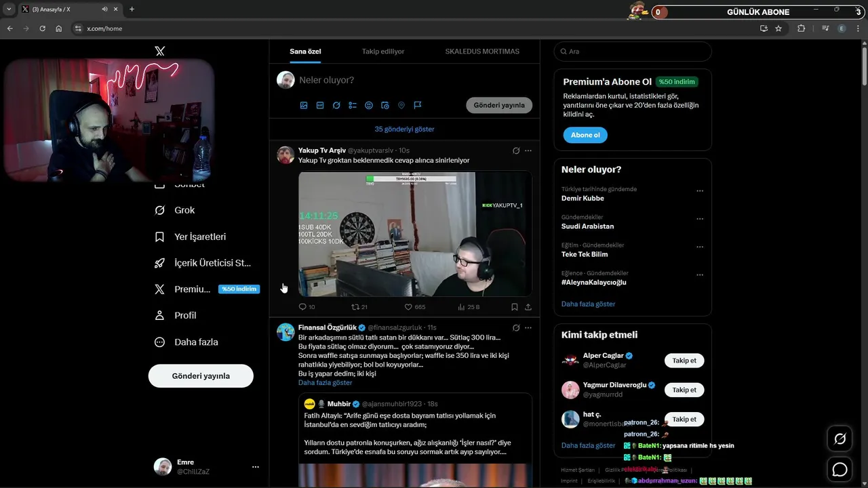Show 35 gönderiyi göster new posts

click(x=404, y=129)
